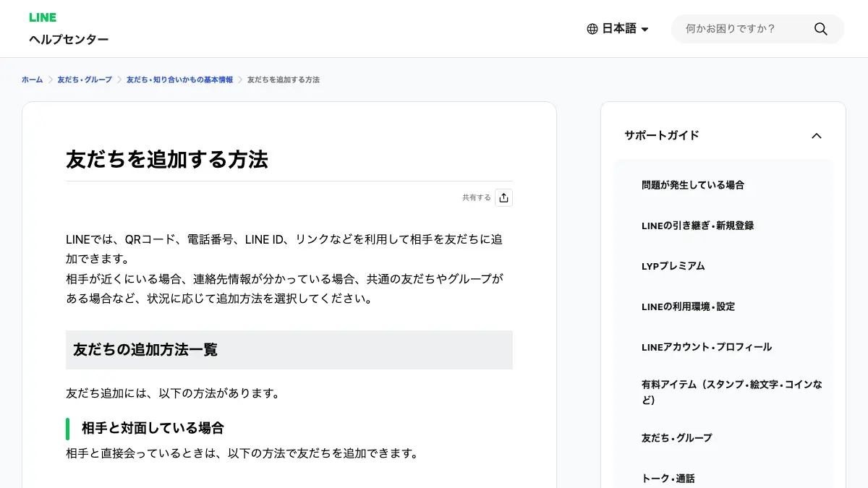Open LINEアカウント・プロフィール in sidebar
Image resolution: width=868 pixels, height=488 pixels.
[x=707, y=347]
